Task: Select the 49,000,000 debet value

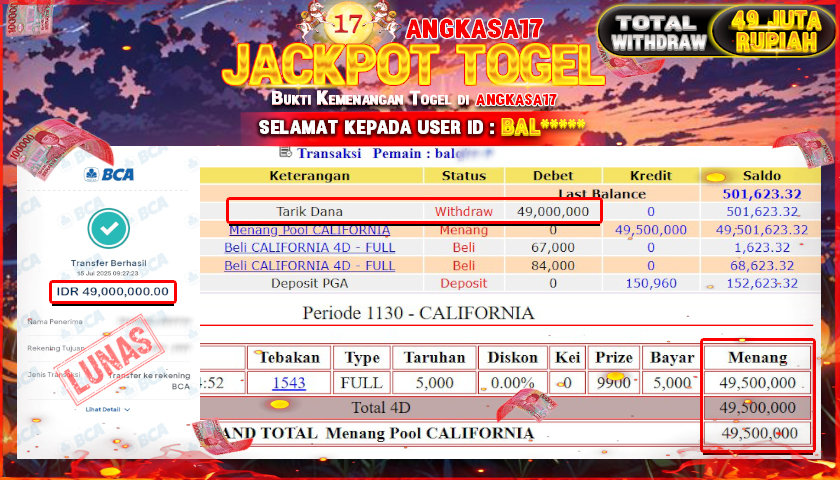Action: pos(553,212)
